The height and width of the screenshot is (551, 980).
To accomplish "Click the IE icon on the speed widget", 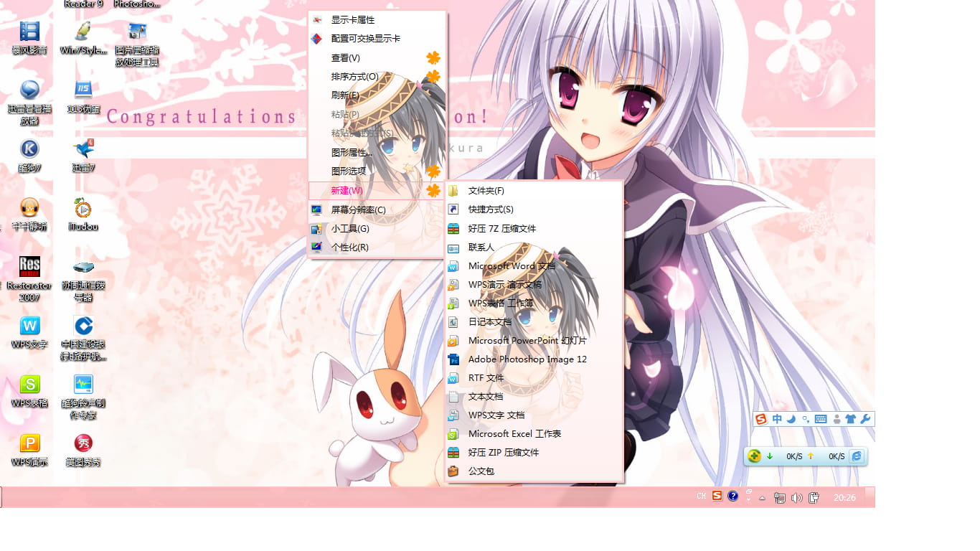I will point(857,456).
